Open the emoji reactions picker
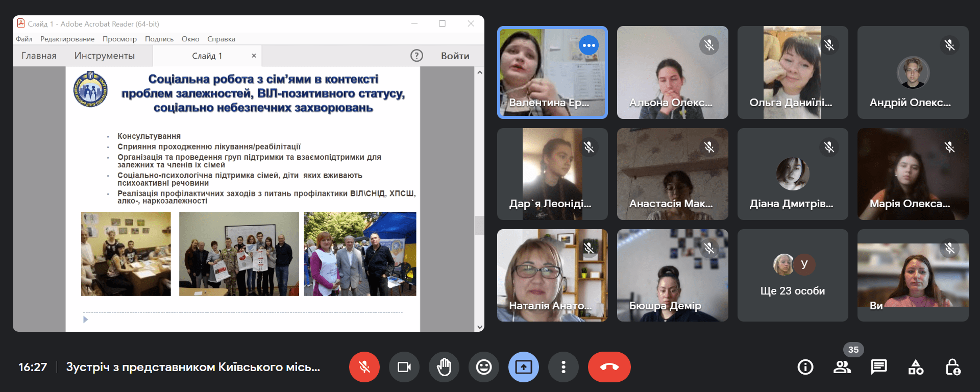Screen dimensions: 980x392 click(x=484, y=367)
